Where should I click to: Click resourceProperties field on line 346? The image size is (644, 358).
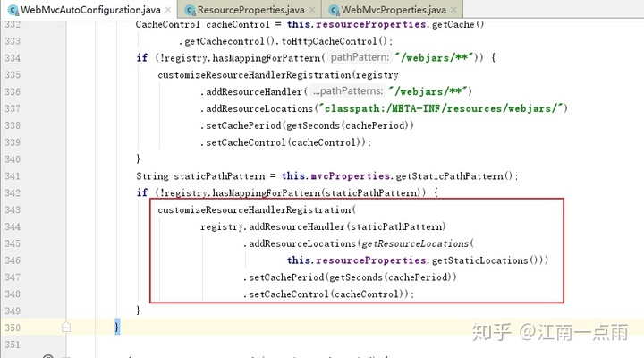[x=371, y=260]
